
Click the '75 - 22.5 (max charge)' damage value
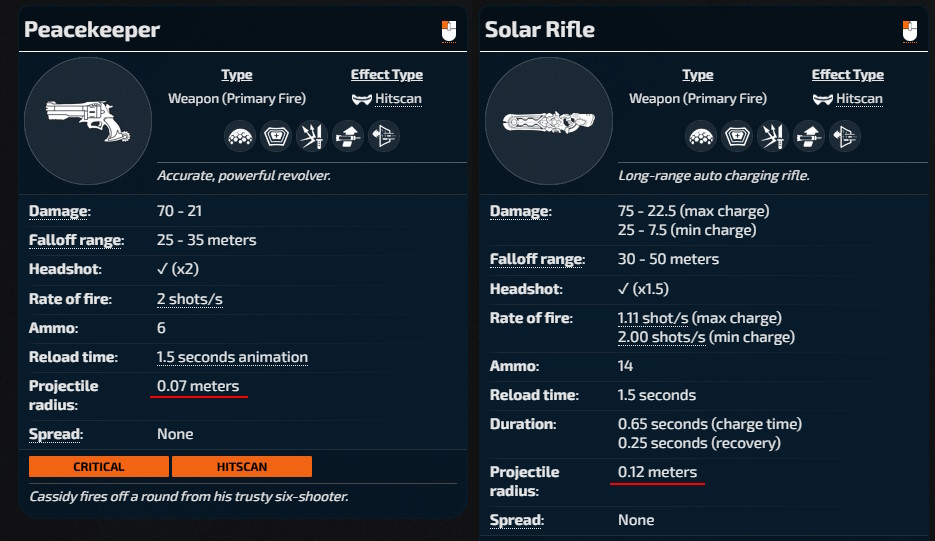(693, 211)
